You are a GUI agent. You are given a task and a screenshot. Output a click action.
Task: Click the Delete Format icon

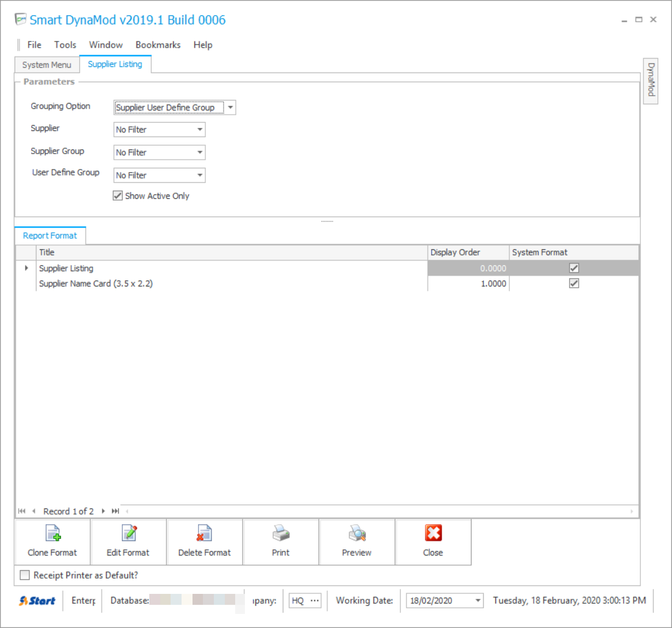pos(205,533)
